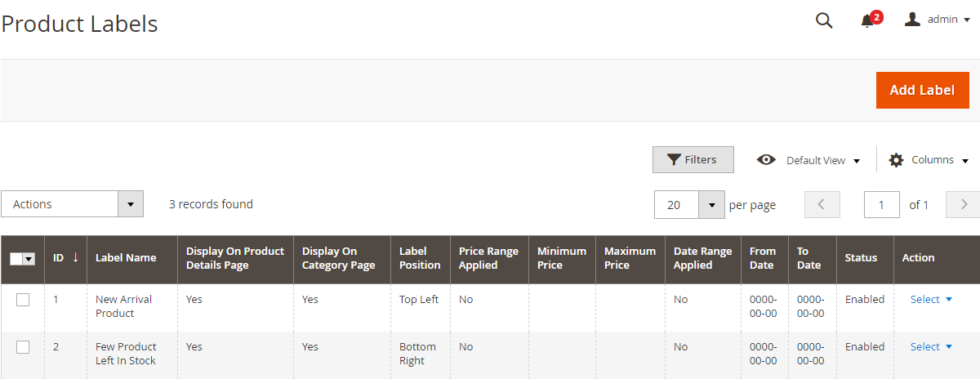Viewport: 980px width, 379px height.
Task: Click the Default View eye icon
Action: point(766,160)
